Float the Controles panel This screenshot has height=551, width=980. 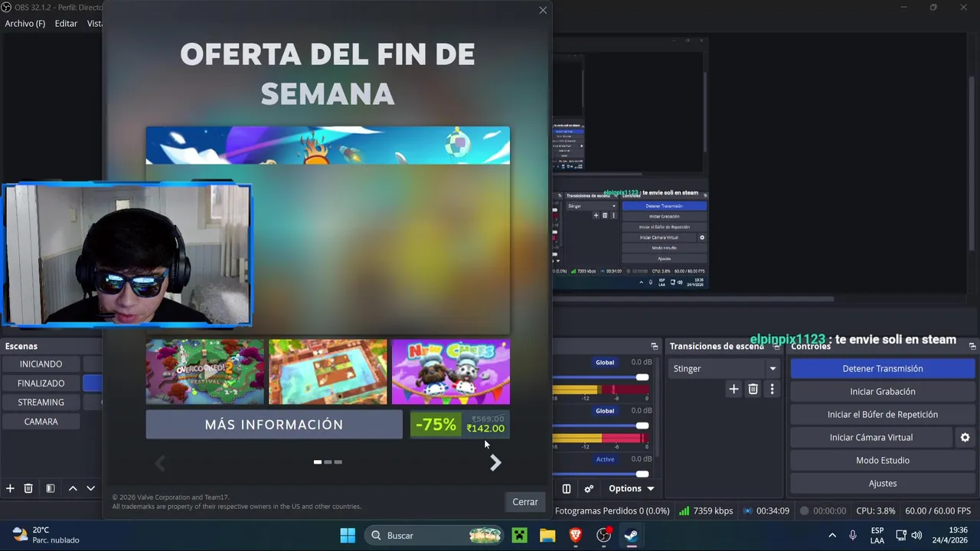[x=972, y=347]
